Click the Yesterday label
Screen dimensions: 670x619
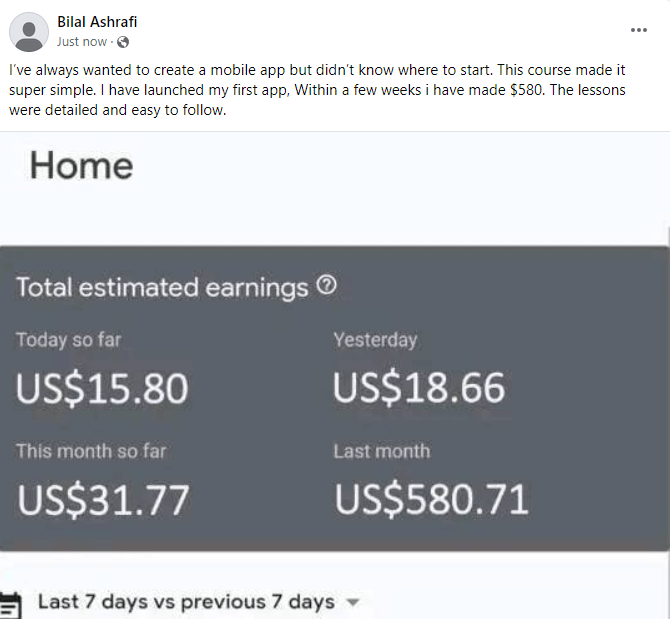[375, 340]
